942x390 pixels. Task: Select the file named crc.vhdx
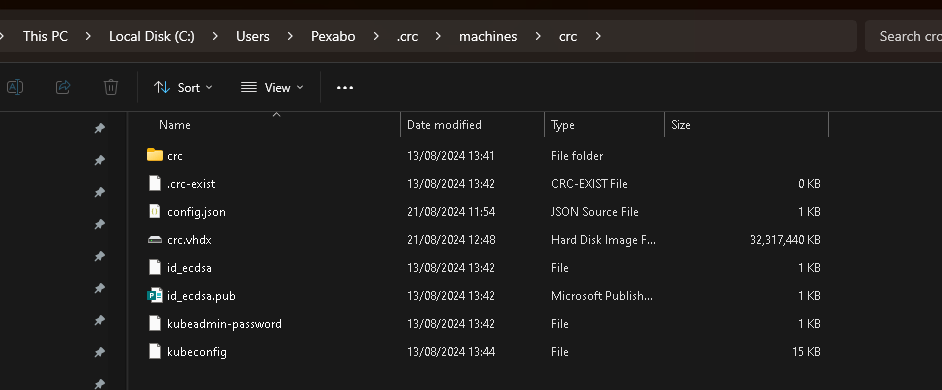[x=189, y=240]
